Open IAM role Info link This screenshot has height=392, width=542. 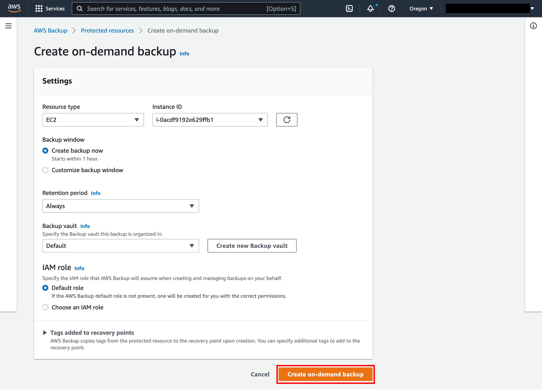coord(79,268)
